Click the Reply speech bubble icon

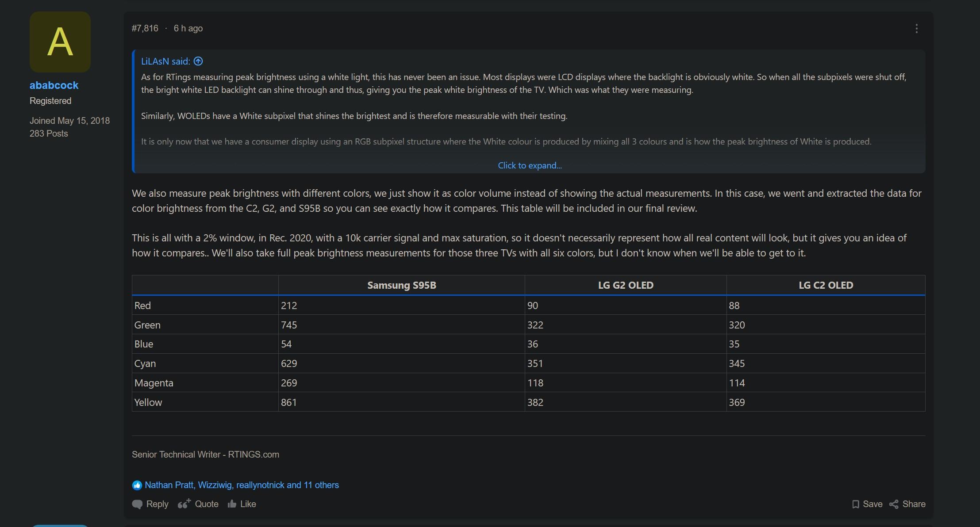click(x=137, y=504)
